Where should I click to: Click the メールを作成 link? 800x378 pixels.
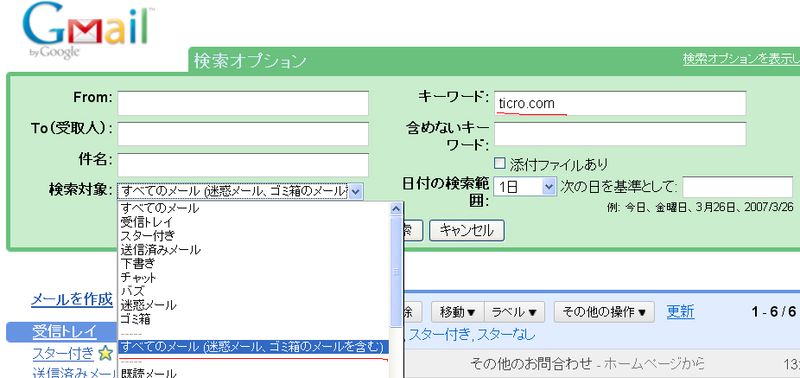71,299
